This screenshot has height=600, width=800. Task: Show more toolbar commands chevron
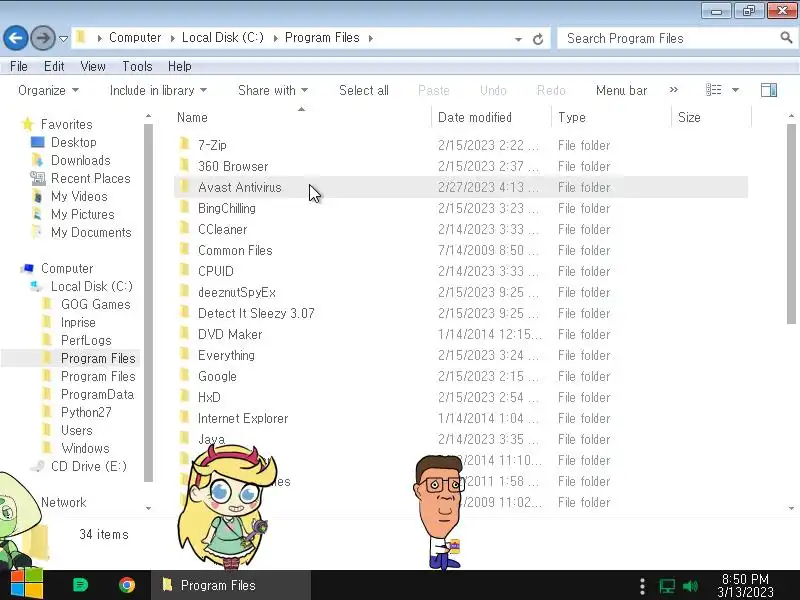click(x=673, y=90)
